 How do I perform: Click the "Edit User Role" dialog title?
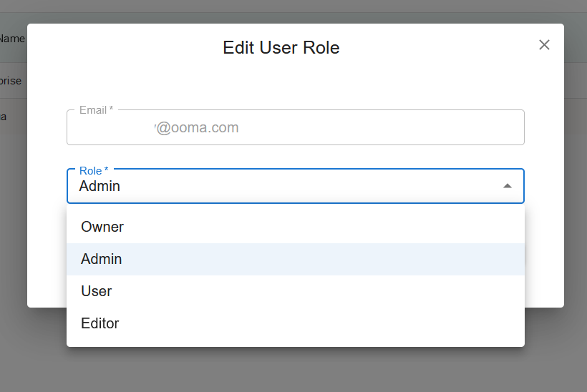pos(281,48)
